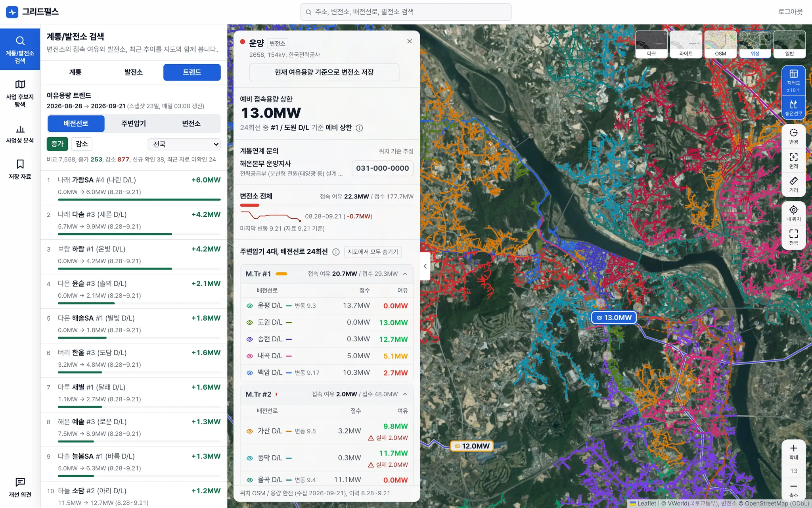Select the 거리 distance ruler tool

793,185
